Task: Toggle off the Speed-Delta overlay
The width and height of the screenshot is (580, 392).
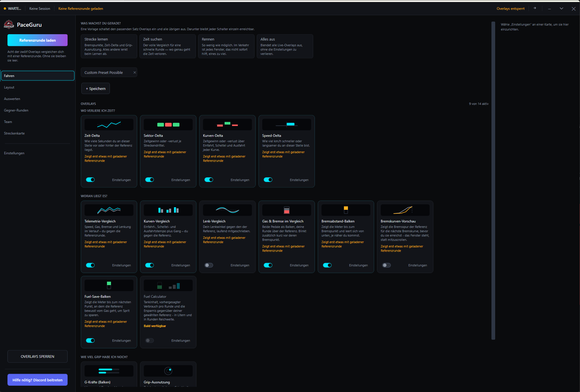Action: (x=268, y=180)
